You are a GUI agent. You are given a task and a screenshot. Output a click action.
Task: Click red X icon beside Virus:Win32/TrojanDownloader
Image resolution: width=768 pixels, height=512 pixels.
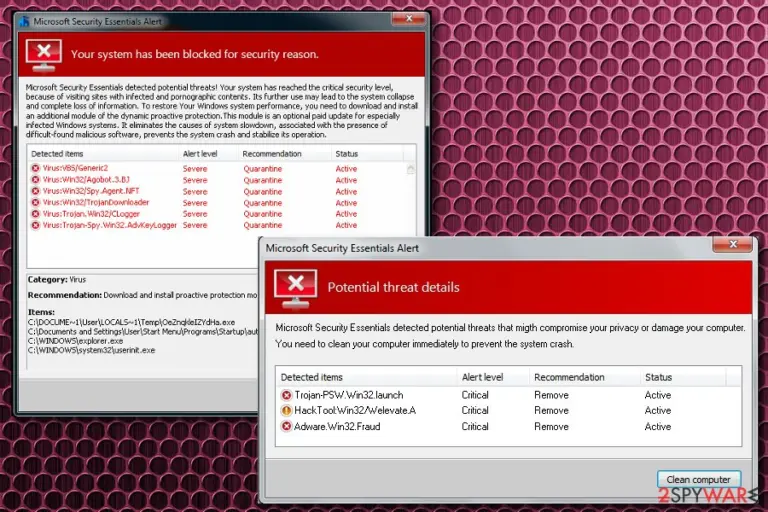pos(35,202)
